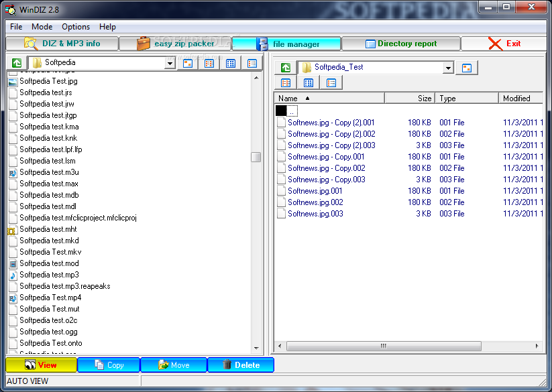Select Softnews.jpg.003 in right pane
Image resolution: width=552 pixels, height=392 pixels.
click(315, 214)
